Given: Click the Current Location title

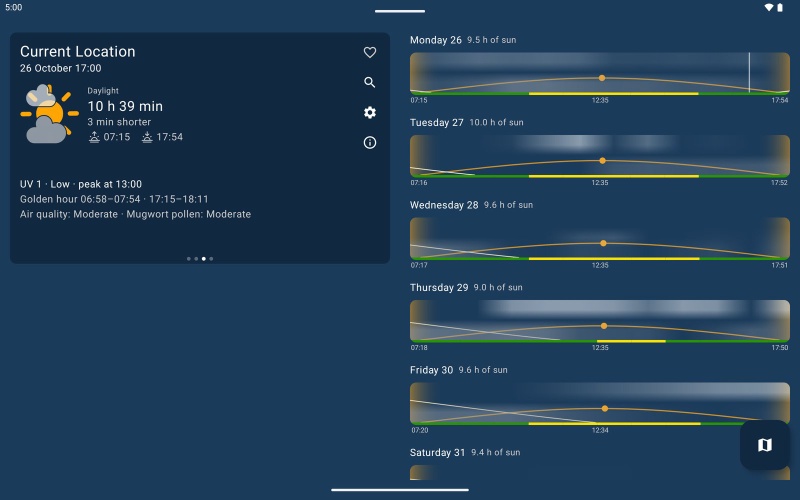Looking at the screenshot, I should (x=78, y=52).
